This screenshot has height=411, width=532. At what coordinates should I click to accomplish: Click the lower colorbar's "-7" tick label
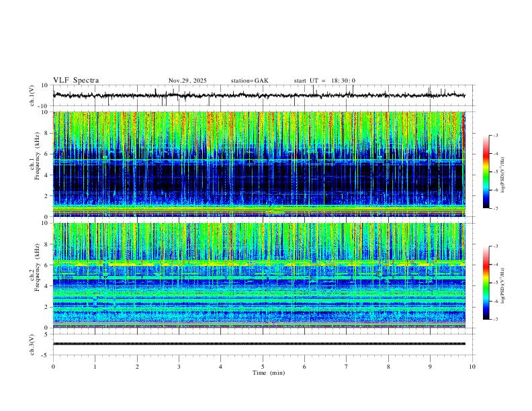[x=495, y=320]
